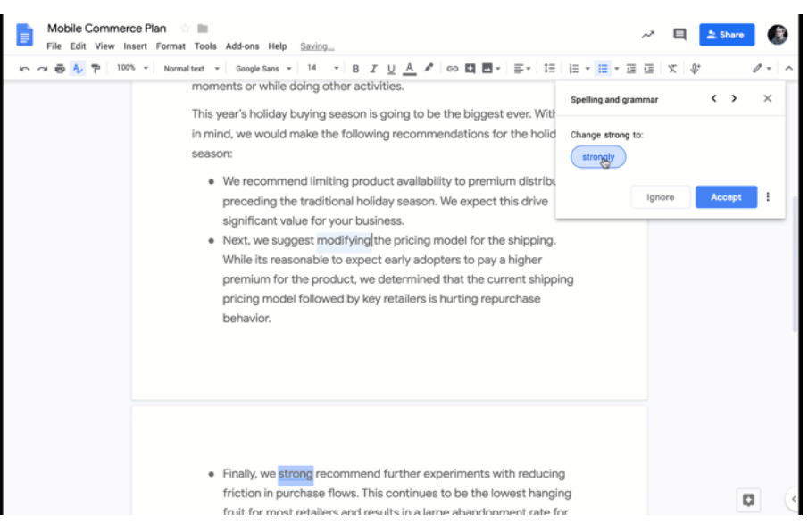Click the vertical document scrollbar
Screen dimensions: 808x532
point(795,262)
